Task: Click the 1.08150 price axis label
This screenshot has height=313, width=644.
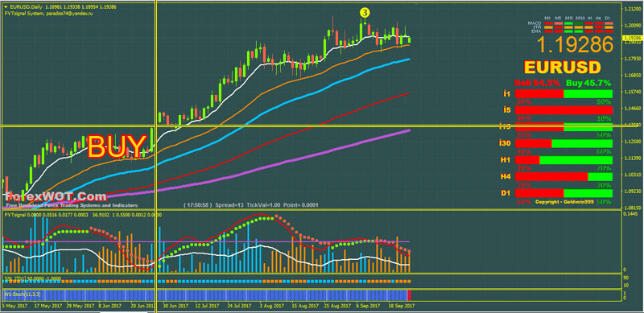Action: (633, 208)
